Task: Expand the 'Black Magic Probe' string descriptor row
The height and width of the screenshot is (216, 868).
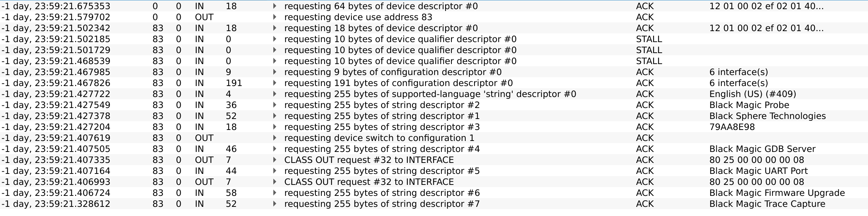Action: (275, 105)
